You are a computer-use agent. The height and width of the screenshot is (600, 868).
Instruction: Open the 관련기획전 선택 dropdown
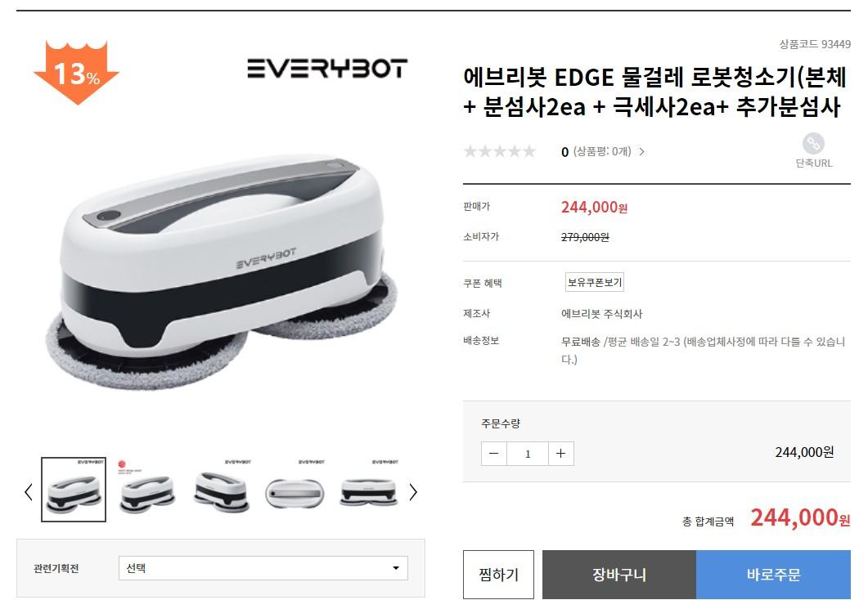click(x=263, y=568)
